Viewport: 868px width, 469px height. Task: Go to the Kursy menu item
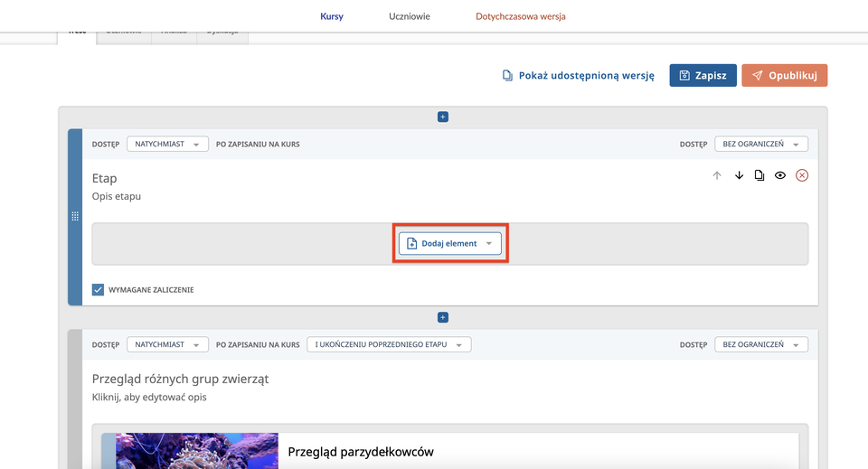[x=332, y=16]
